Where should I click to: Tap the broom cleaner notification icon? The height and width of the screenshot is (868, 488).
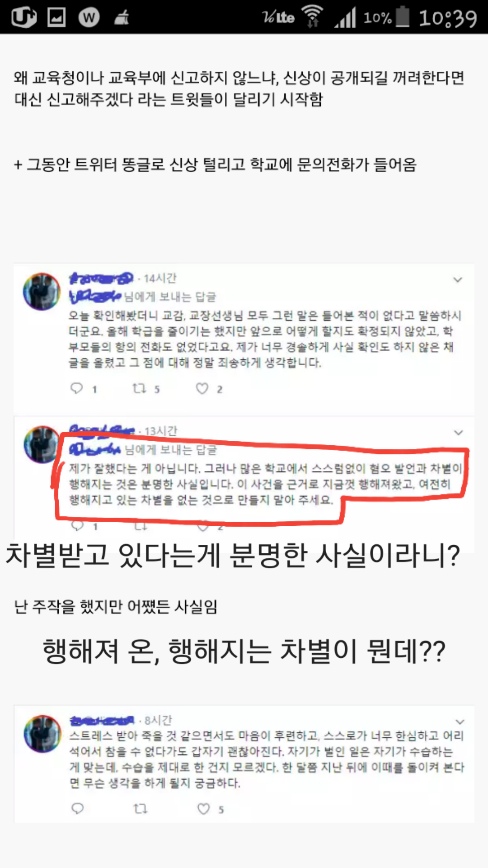point(122,18)
